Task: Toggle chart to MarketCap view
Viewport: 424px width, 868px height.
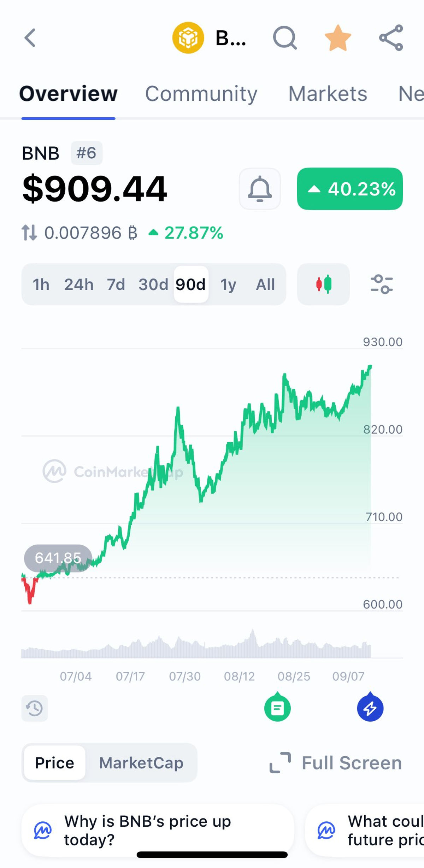Action: point(141,763)
